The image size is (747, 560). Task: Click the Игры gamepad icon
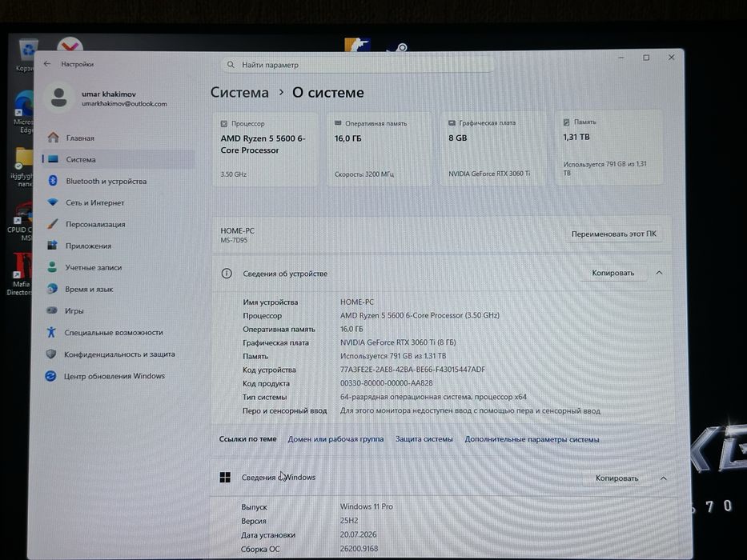(x=51, y=310)
